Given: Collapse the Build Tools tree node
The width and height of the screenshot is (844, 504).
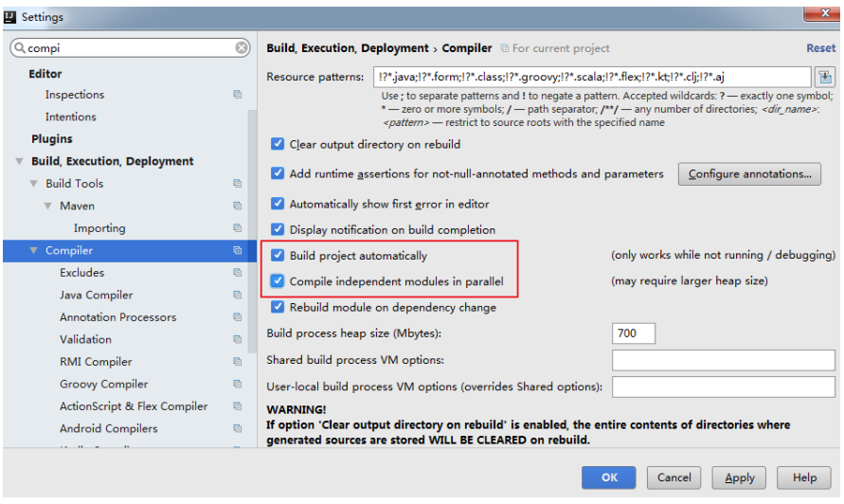Looking at the screenshot, I should (x=33, y=184).
